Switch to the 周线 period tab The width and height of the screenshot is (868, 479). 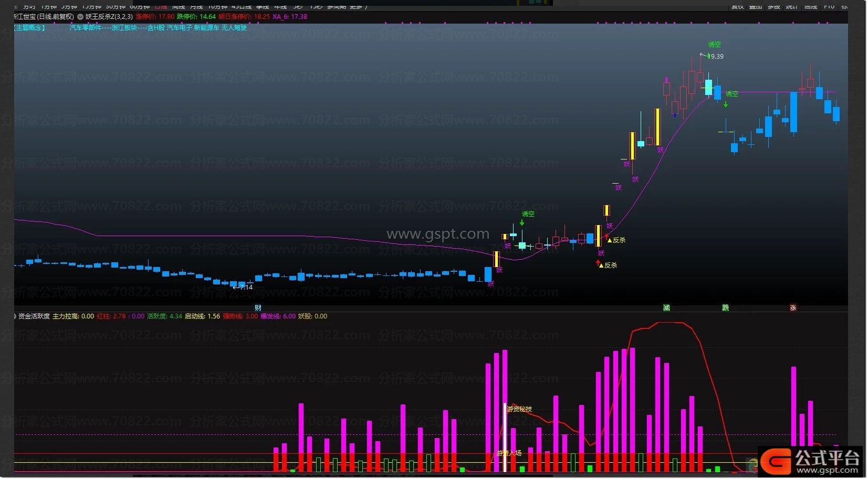point(179,6)
